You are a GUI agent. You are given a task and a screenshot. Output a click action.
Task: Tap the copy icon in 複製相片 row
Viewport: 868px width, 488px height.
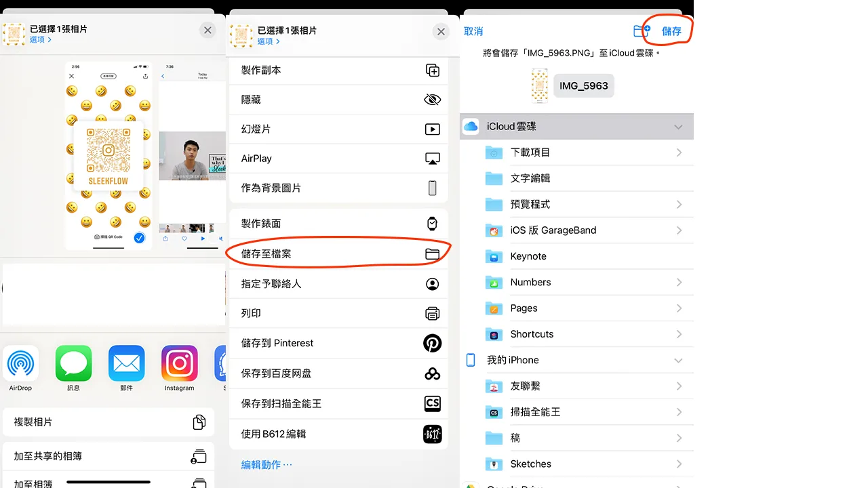pyautogui.click(x=199, y=422)
